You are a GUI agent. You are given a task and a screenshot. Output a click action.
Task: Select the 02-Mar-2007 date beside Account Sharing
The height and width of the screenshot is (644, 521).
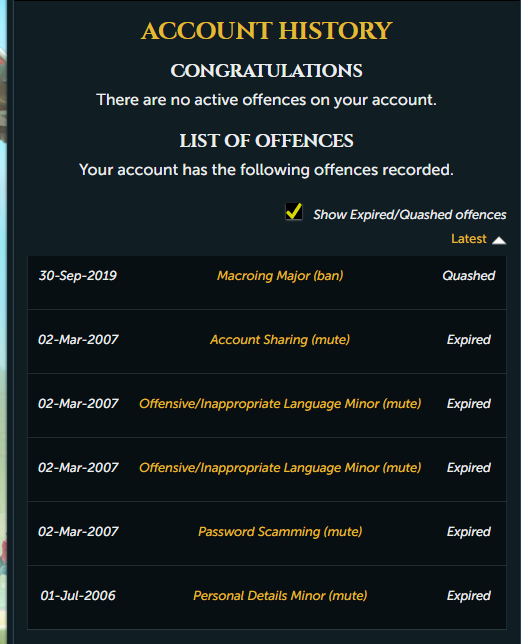coord(78,340)
